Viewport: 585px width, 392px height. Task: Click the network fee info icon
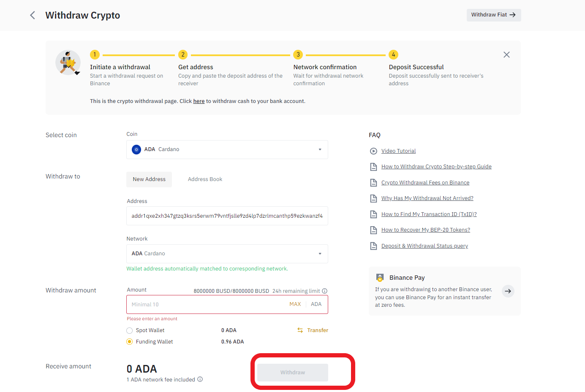[200, 379]
